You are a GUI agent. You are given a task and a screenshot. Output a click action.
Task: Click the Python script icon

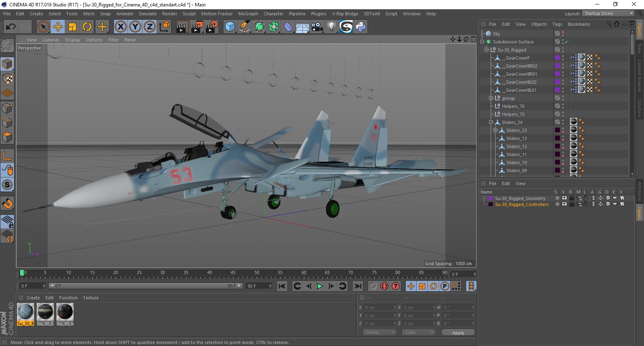click(361, 27)
